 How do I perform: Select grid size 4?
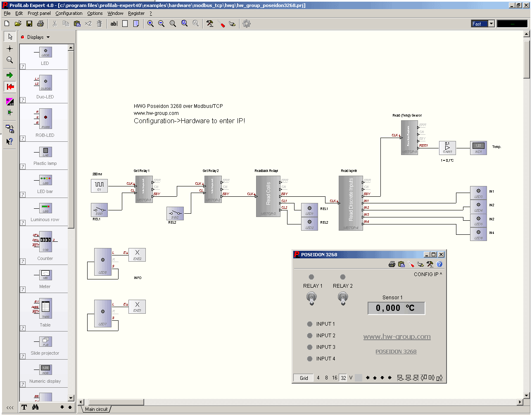point(318,378)
